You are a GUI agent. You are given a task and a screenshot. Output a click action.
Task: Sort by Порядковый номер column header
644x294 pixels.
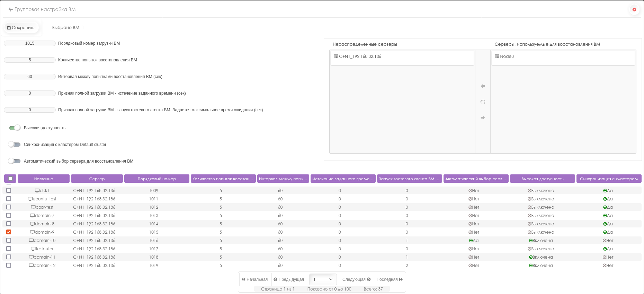[x=156, y=179]
